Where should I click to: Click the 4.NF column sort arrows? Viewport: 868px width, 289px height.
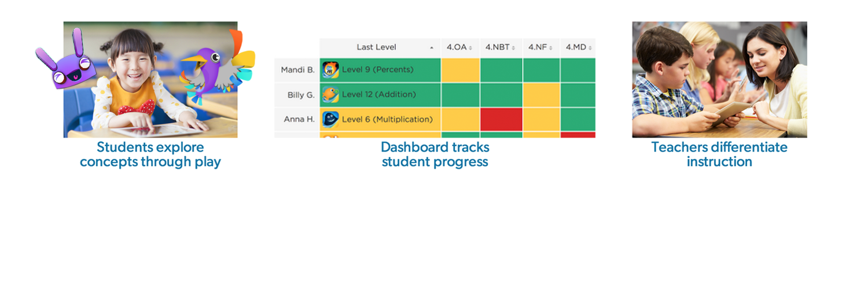551,47
